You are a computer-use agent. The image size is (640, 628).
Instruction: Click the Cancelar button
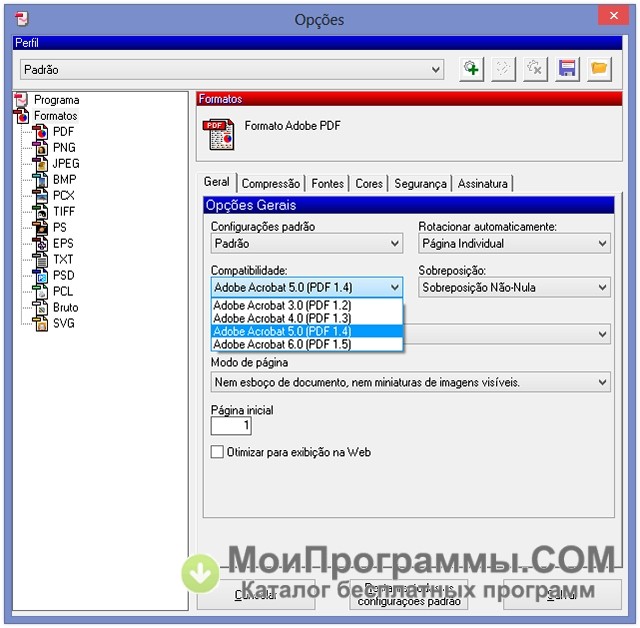coord(256,595)
